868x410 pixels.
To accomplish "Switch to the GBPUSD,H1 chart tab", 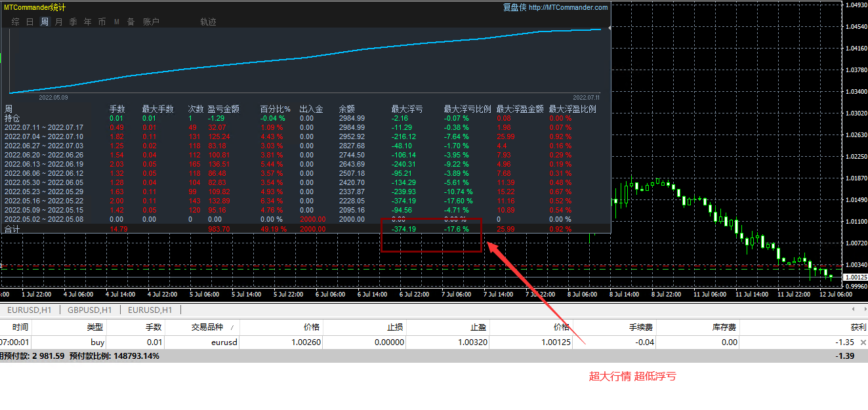I will [x=90, y=310].
